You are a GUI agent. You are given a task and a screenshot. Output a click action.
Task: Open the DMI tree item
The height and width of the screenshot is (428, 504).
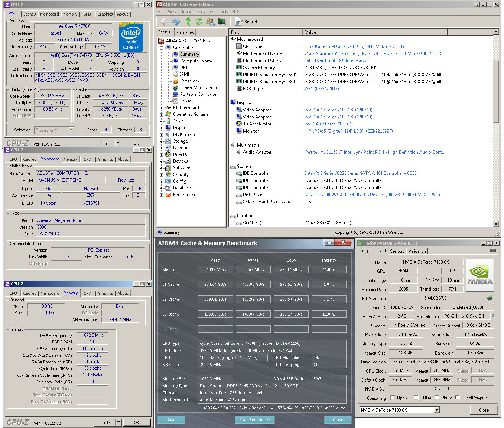pyautogui.click(x=184, y=68)
